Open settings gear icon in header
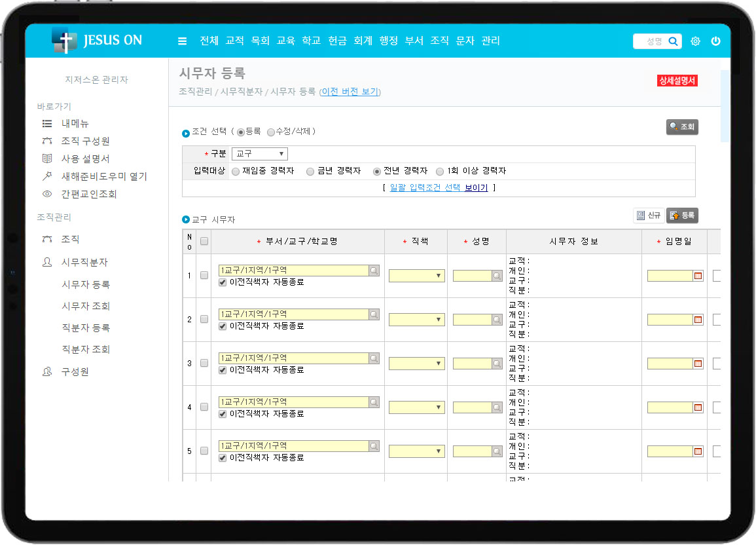 695,41
